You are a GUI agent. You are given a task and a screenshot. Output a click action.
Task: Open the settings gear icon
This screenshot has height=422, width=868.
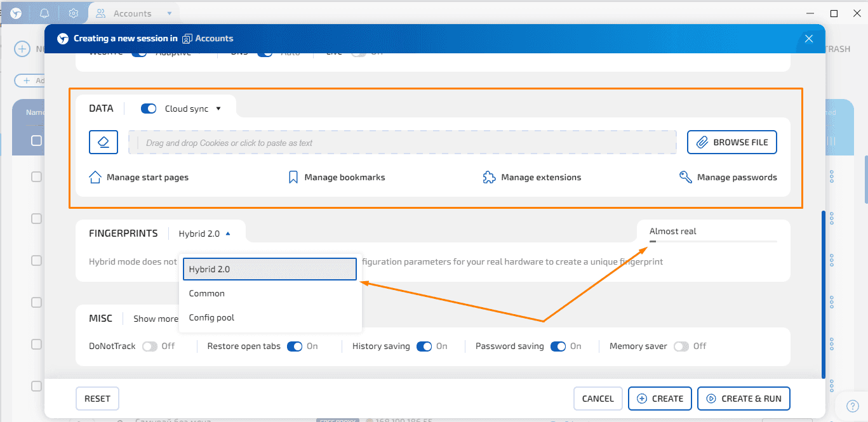pyautogui.click(x=73, y=13)
